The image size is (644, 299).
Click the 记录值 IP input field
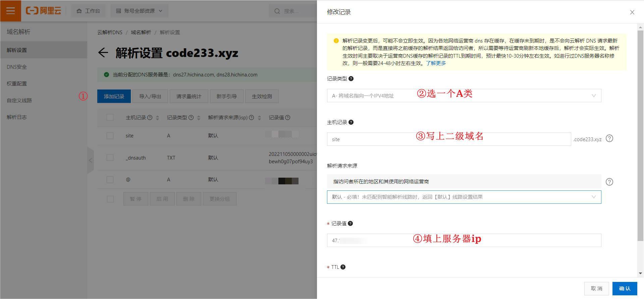[x=464, y=240]
